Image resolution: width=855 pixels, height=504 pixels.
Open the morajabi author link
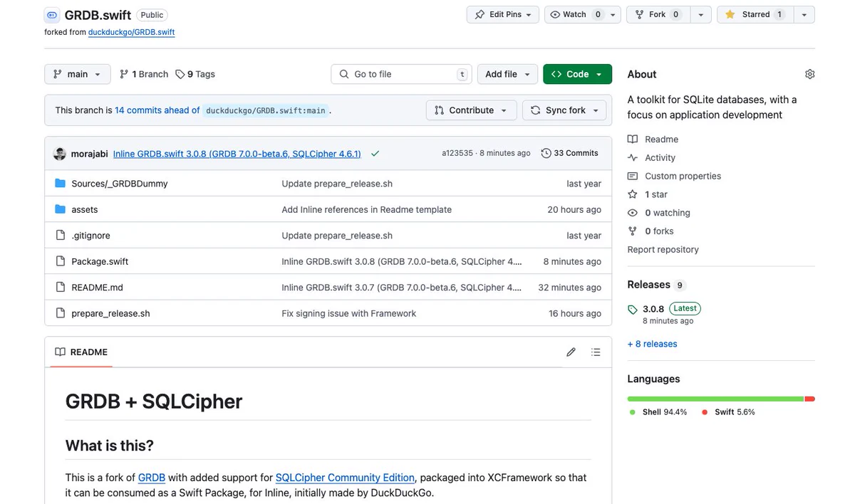tap(89, 153)
